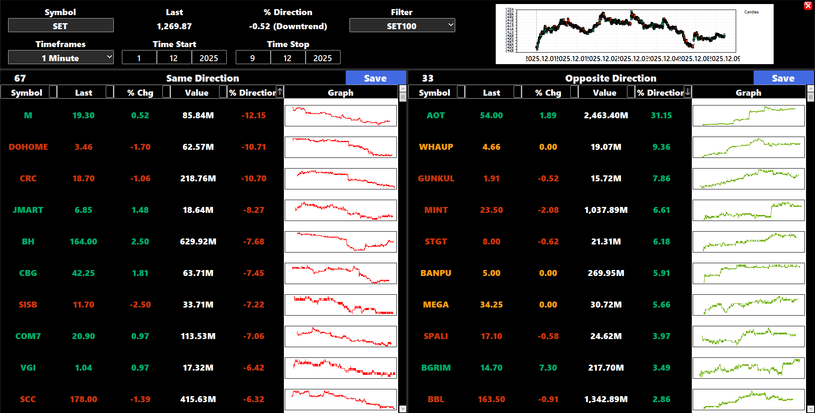Select the BGRIM symbol row
The height and width of the screenshot is (413, 815).
point(435,368)
